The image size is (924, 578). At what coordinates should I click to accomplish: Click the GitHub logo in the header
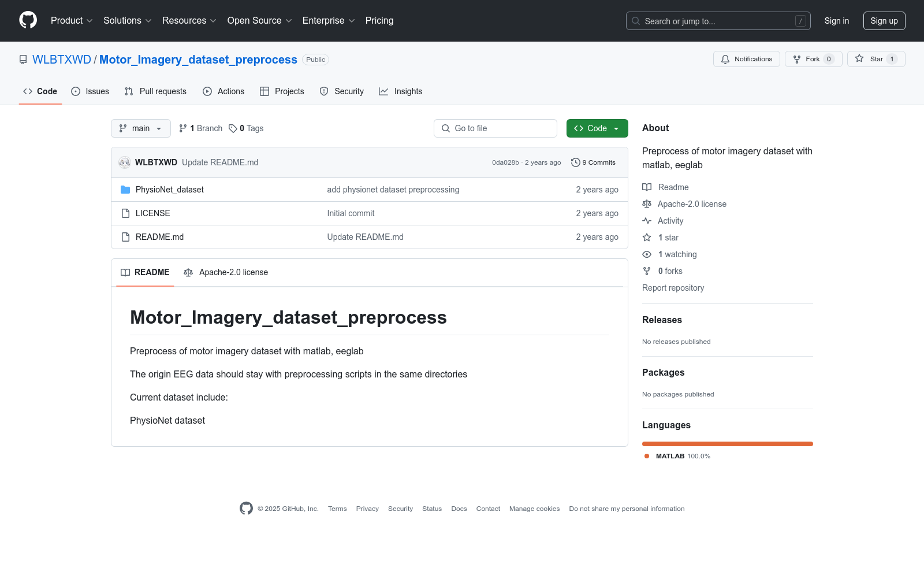(x=28, y=20)
